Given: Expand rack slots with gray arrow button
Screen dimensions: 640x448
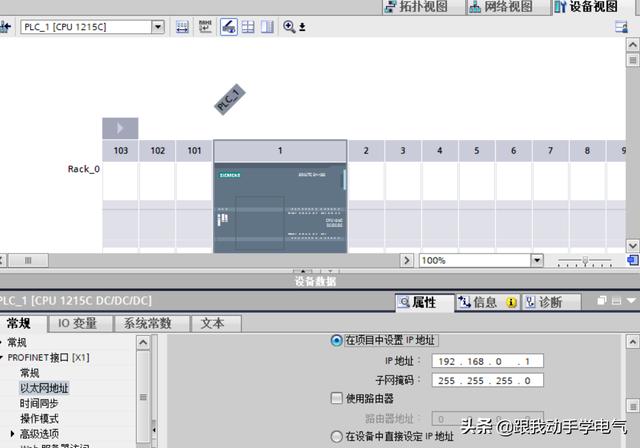Looking at the screenshot, I should click(120, 128).
